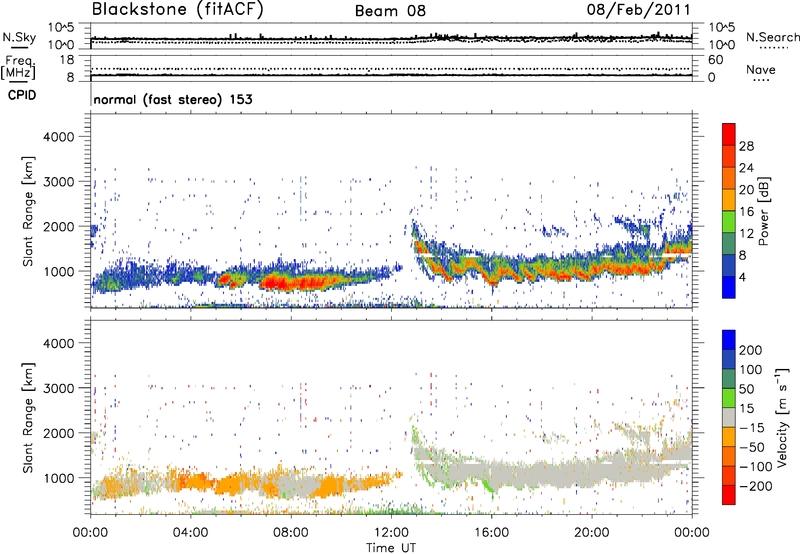Select the '4' power color bar label

coord(742,277)
